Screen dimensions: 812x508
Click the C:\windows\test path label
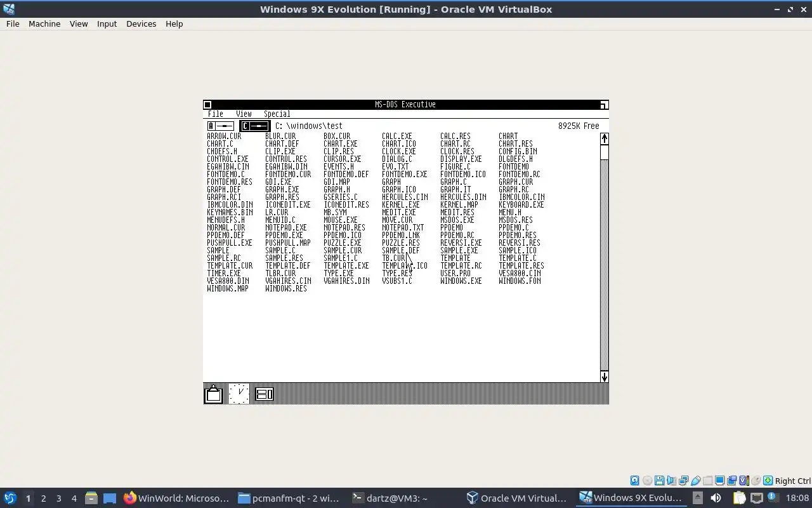pos(308,126)
